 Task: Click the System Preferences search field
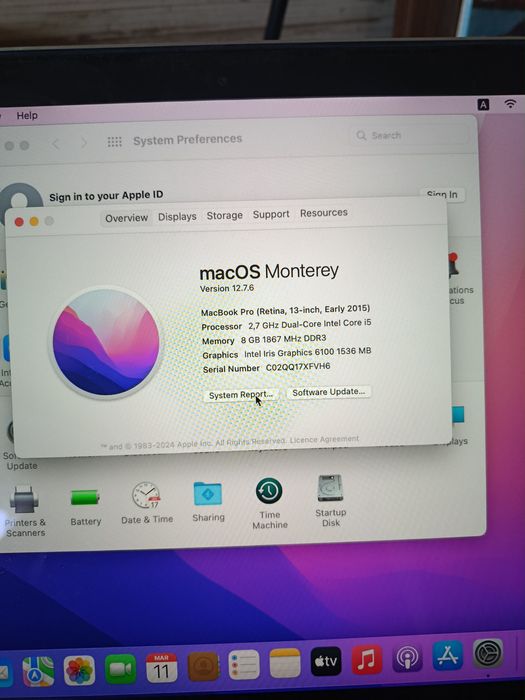[408, 135]
